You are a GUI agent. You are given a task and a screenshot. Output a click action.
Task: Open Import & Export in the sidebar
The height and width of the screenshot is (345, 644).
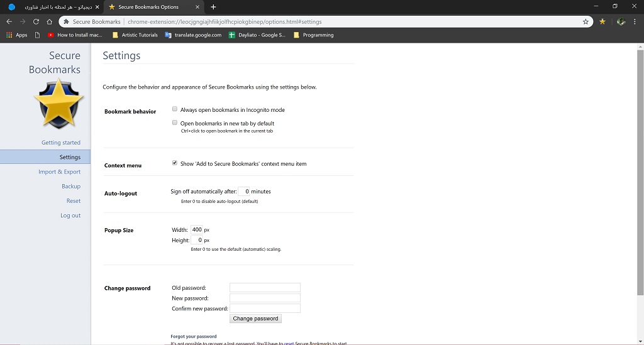click(x=60, y=172)
